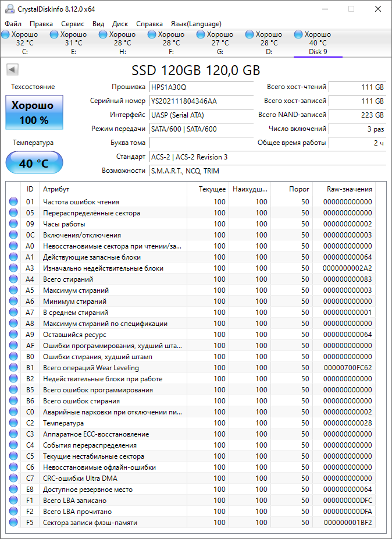Select the CRC-ошибки Ultra DMA row
Viewport: 392px width, 539px height.
(191, 478)
